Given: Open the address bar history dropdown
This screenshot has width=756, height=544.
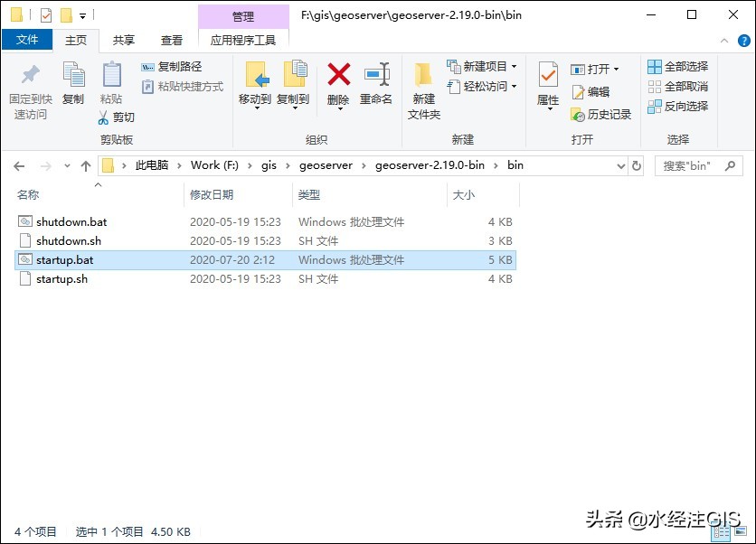Looking at the screenshot, I should pyautogui.click(x=621, y=166).
